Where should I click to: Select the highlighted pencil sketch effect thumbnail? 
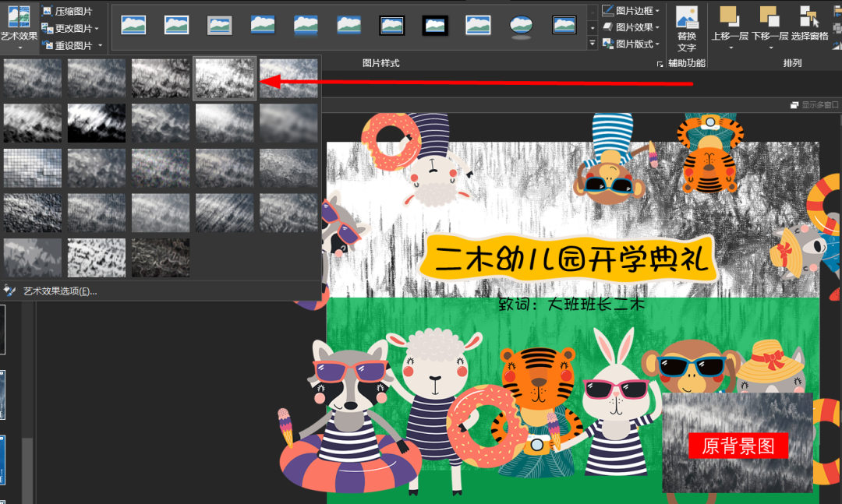pos(225,79)
